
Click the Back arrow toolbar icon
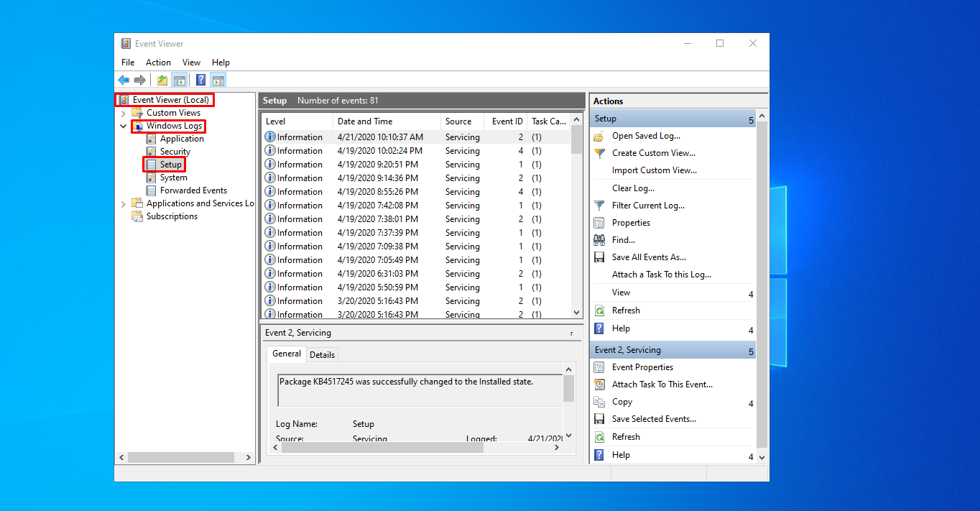[124, 80]
